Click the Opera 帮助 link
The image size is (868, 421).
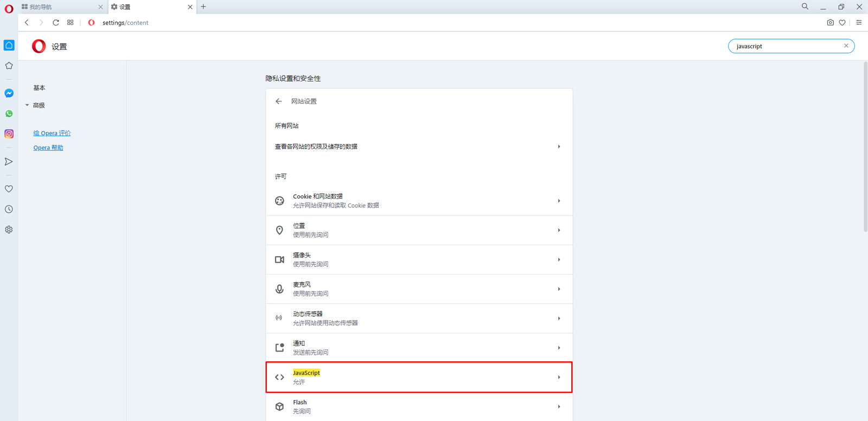tap(48, 148)
